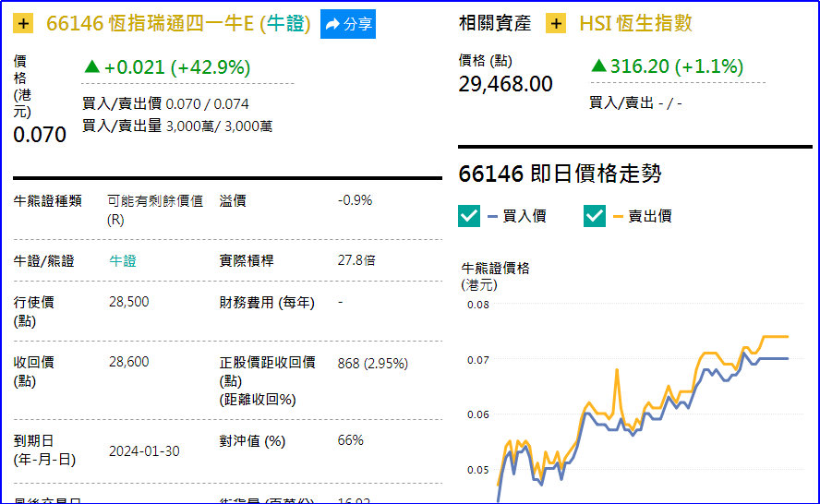Uncheck the 賣出價 line checkbox
The height and width of the screenshot is (504, 820).
[x=594, y=216]
